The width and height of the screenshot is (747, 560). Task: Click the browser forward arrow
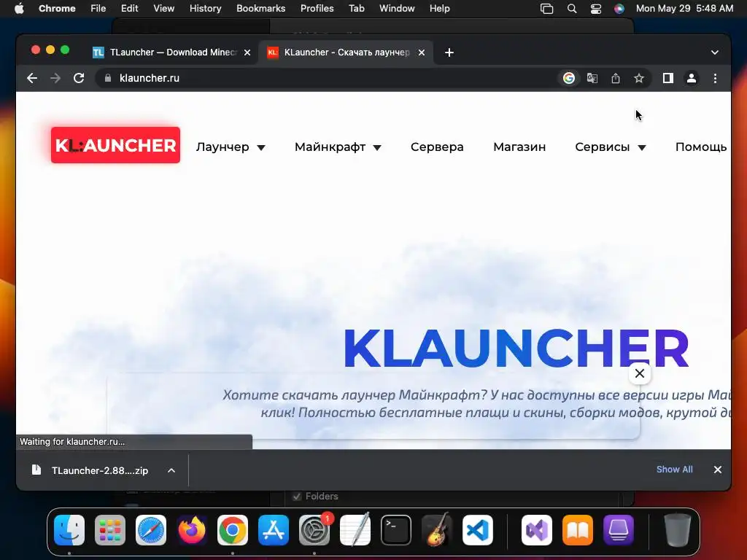(55, 78)
